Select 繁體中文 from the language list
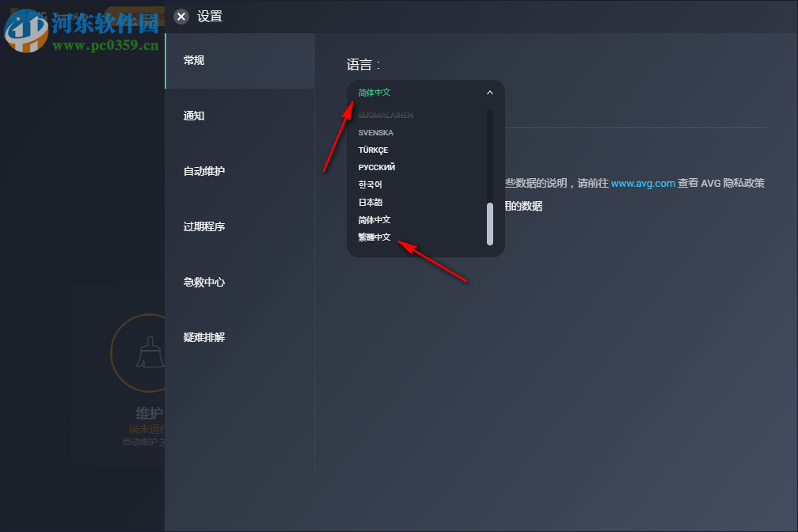798x532 pixels. 374,237
